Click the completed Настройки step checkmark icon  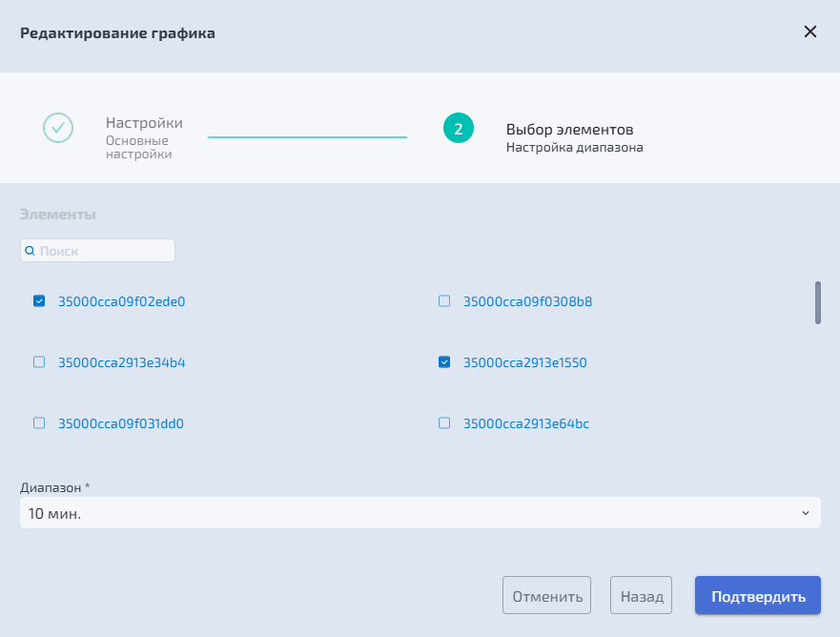pos(58,128)
